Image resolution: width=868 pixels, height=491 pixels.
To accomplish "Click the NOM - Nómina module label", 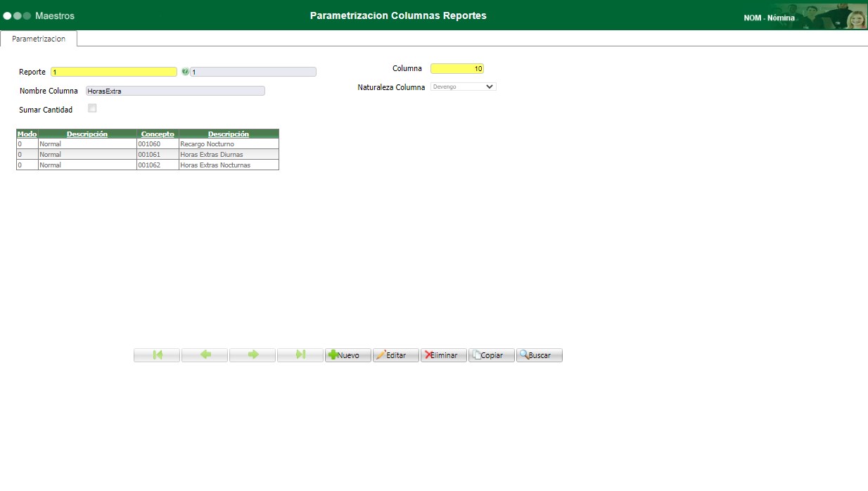I will pyautogui.click(x=770, y=18).
